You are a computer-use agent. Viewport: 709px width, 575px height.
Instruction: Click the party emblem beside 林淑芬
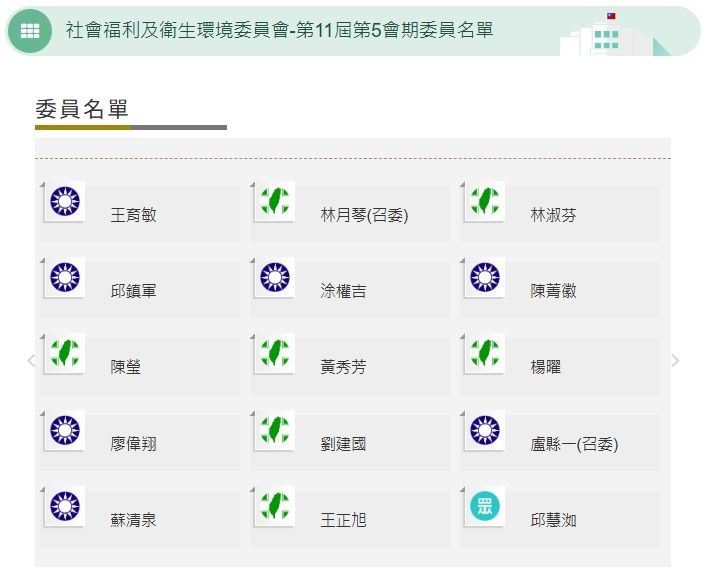485,202
